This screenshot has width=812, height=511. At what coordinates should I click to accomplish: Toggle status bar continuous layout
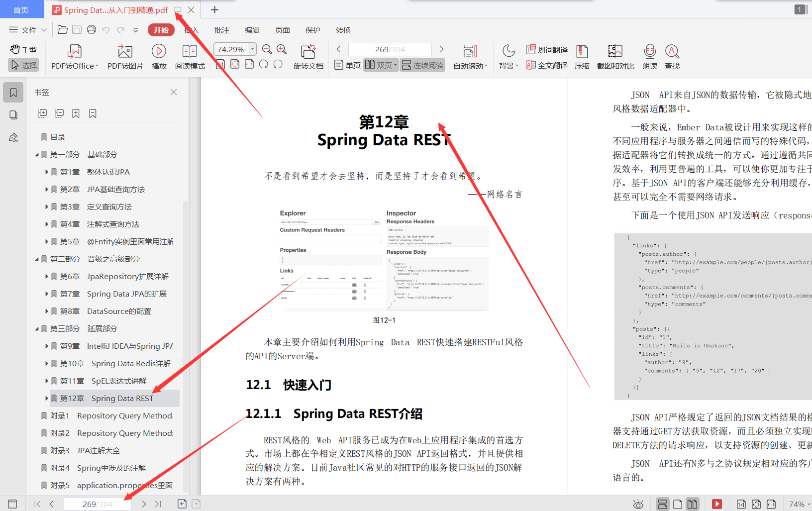pos(663,504)
